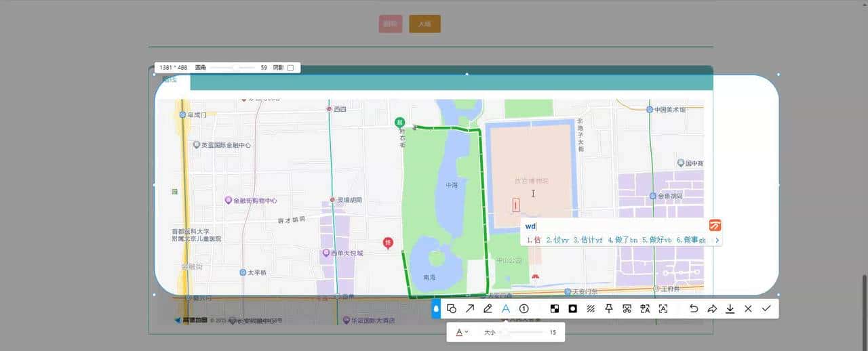Image resolution: width=868 pixels, height=351 pixels.
Task: Click the 金融街购物中心 map pin
Action: [x=229, y=201]
